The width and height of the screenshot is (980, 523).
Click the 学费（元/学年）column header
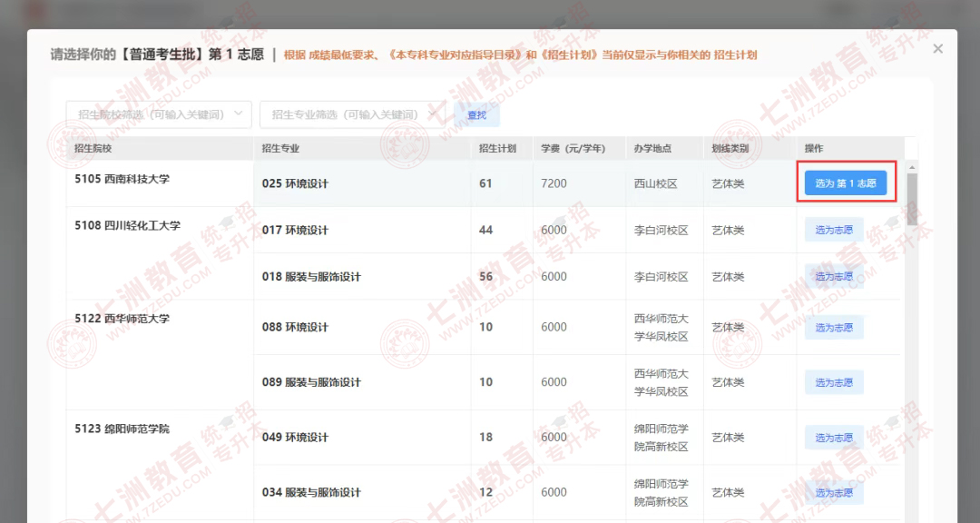click(x=573, y=148)
